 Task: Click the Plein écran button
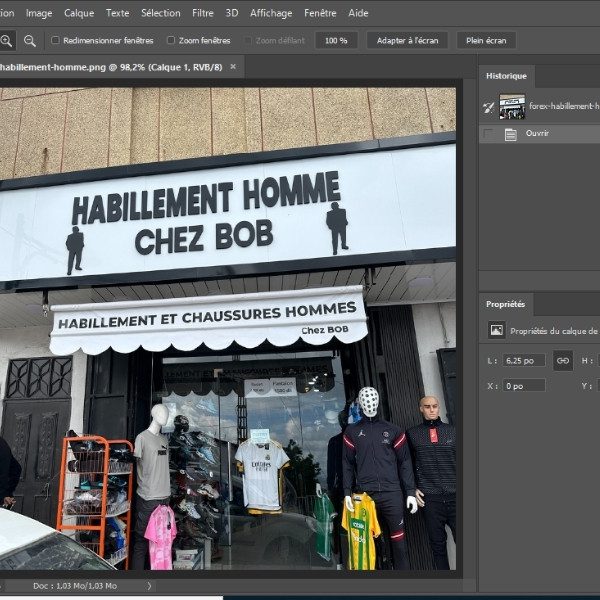click(x=486, y=41)
